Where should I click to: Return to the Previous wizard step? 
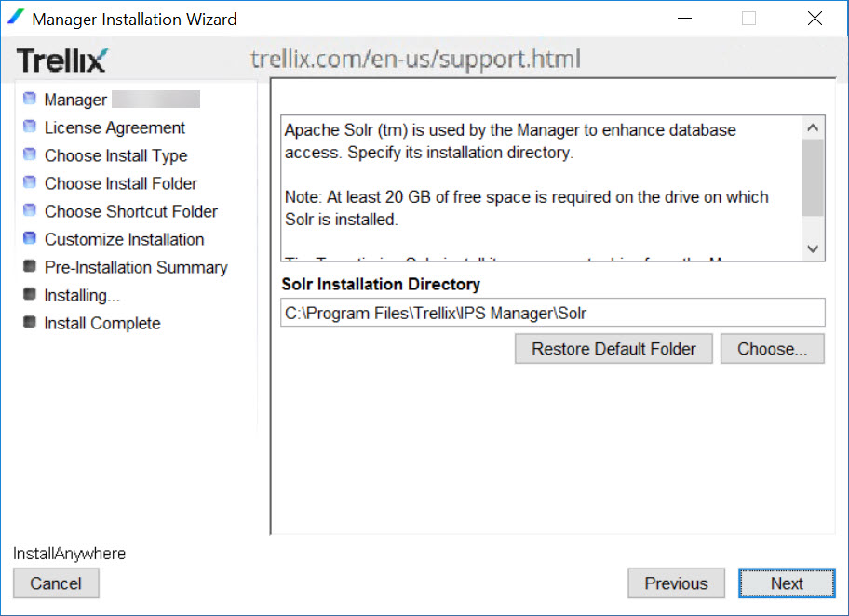coord(676,583)
